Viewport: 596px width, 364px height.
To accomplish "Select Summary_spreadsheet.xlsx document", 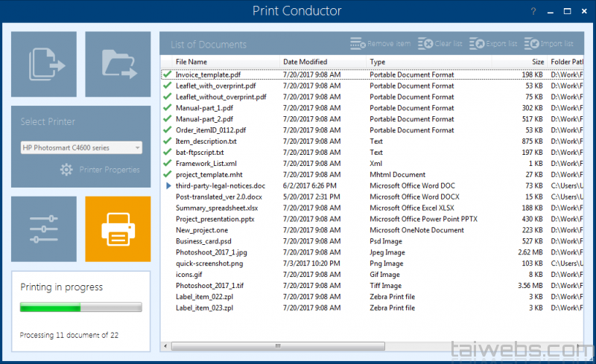I will pos(217,208).
